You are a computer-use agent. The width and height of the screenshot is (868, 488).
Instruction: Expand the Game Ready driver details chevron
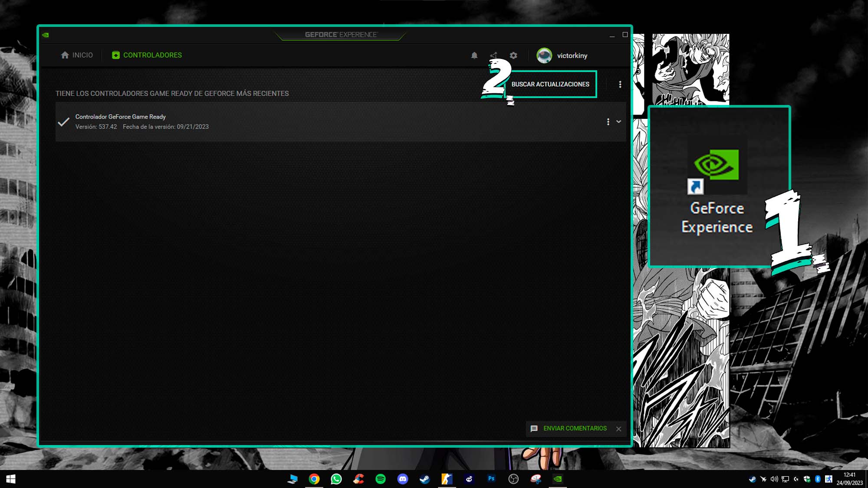tap(619, 122)
